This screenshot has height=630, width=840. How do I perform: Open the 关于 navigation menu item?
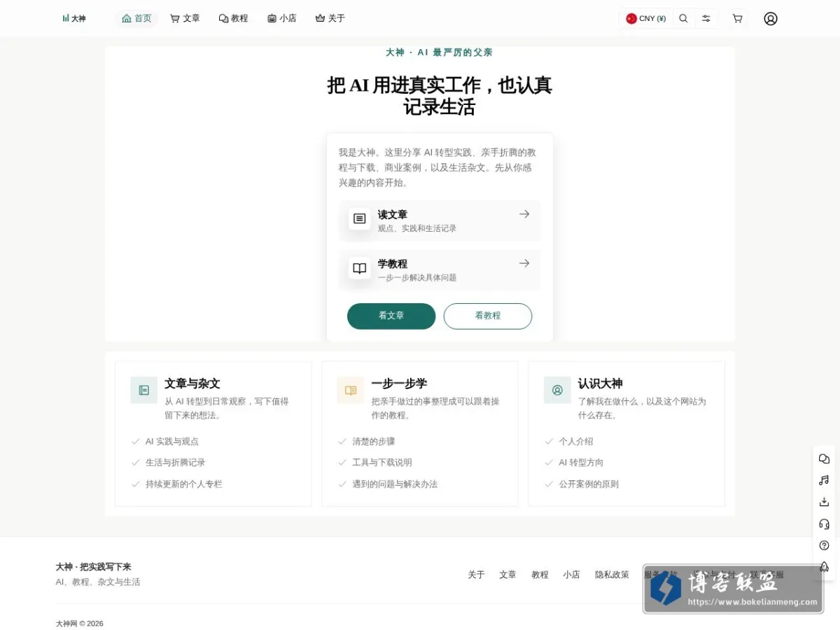tap(330, 18)
